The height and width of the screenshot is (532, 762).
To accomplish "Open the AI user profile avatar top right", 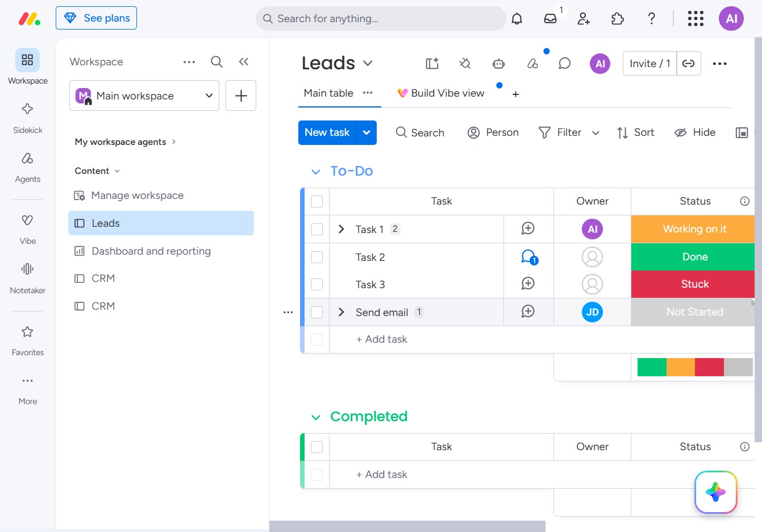I will pos(731,19).
